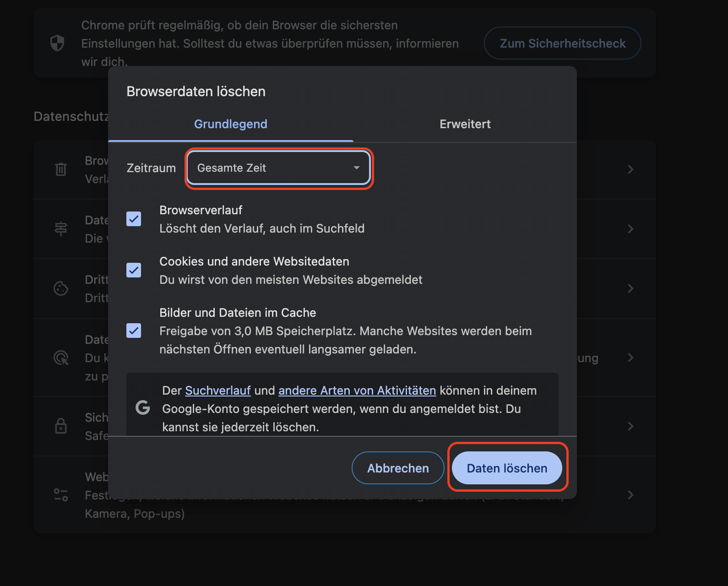Image resolution: width=728 pixels, height=586 pixels.
Task: Click the trash icon for Browserverlauf
Action: pyautogui.click(x=61, y=169)
